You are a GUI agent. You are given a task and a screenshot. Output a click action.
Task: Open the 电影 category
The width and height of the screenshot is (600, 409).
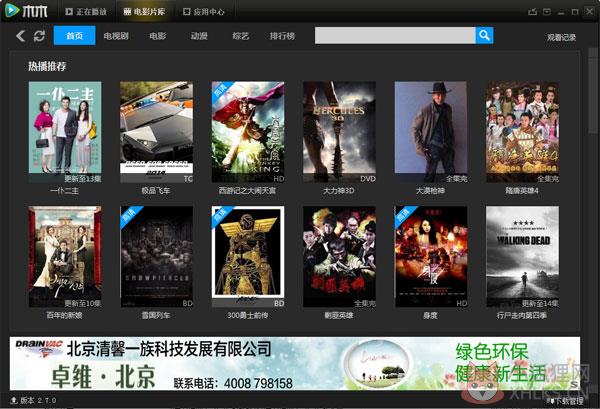click(x=158, y=36)
